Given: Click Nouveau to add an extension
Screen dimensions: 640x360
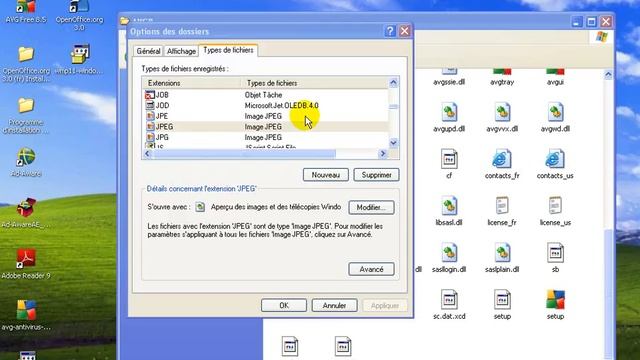Looking at the screenshot, I should point(326,175).
